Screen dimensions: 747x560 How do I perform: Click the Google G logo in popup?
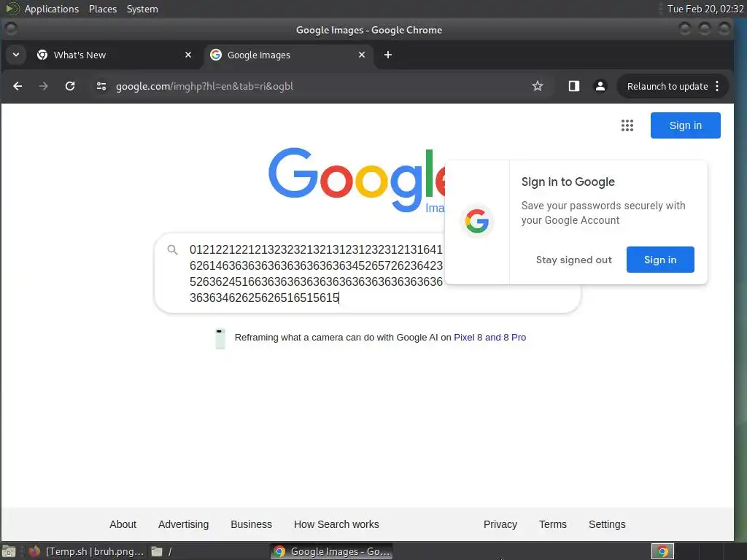click(x=476, y=222)
